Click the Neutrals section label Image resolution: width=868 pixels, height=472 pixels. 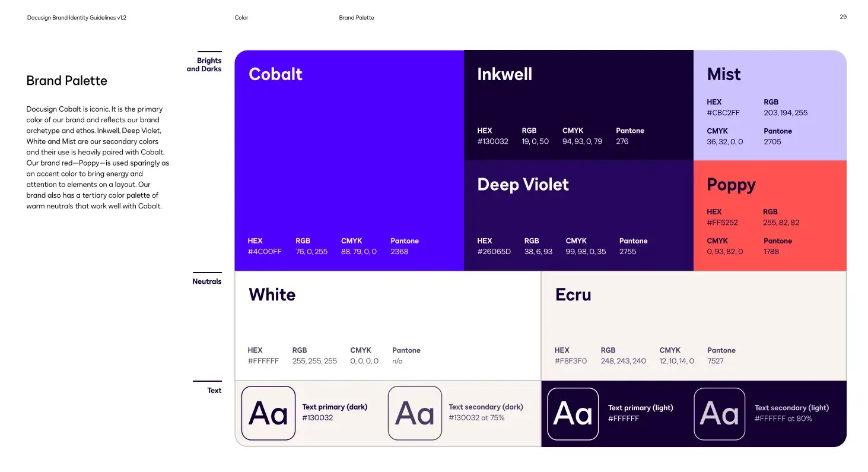(x=207, y=281)
